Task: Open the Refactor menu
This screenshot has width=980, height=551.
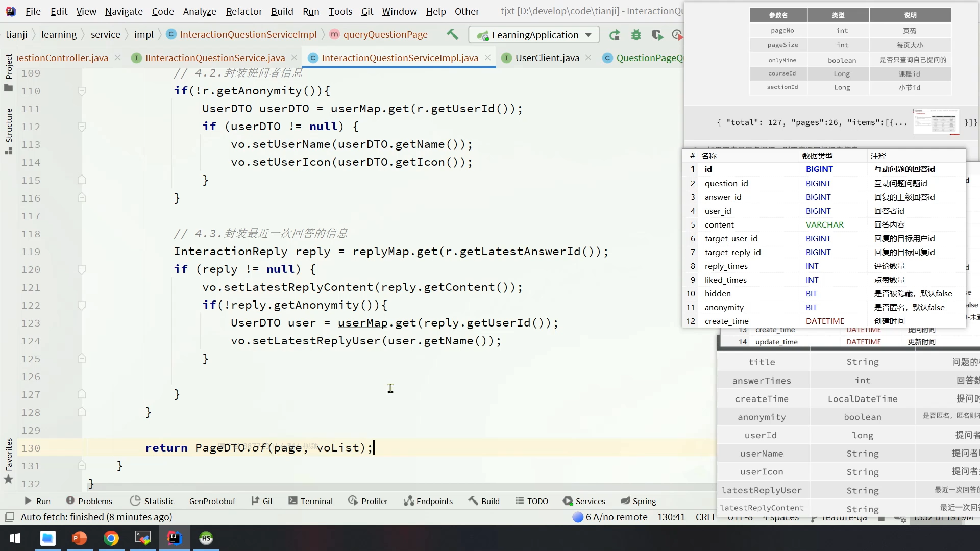Action: [x=243, y=11]
